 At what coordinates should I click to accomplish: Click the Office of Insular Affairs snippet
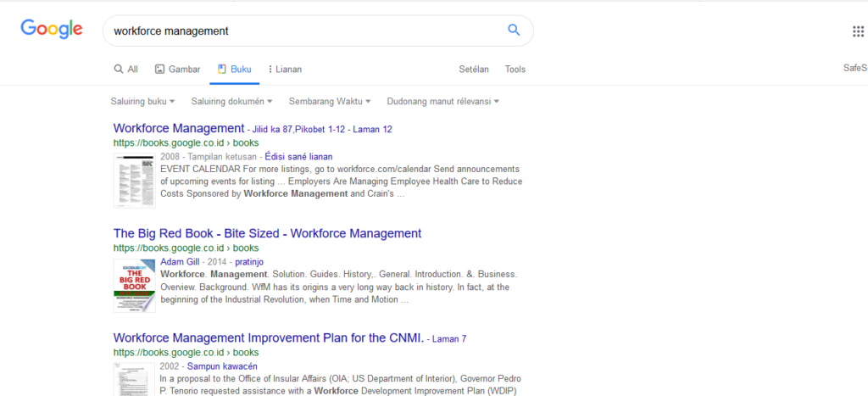point(341,384)
